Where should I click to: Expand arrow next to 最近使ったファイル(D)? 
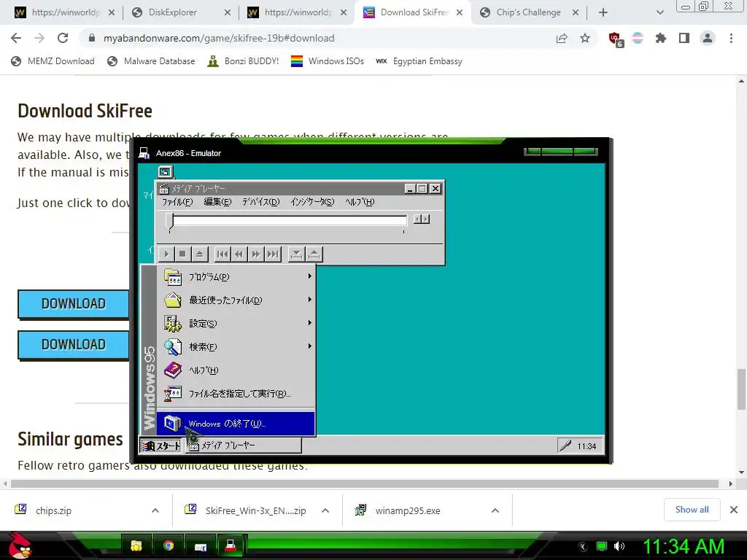click(309, 300)
